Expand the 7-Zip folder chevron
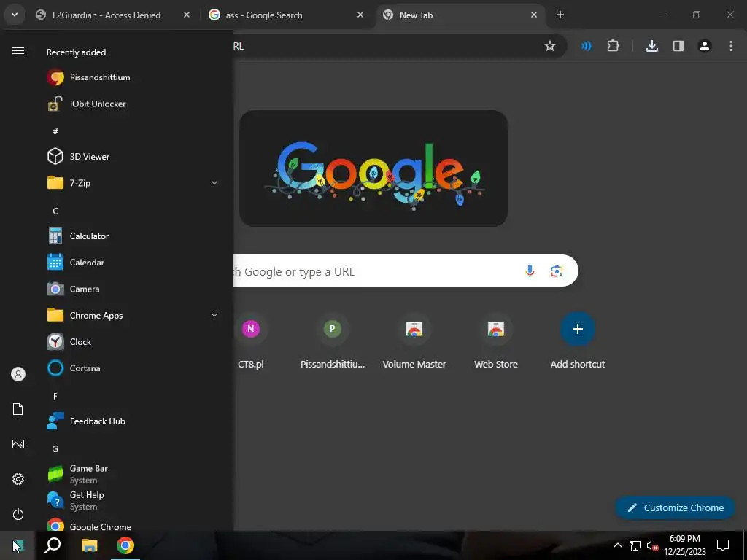The width and height of the screenshot is (747, 560). [214, 182]
